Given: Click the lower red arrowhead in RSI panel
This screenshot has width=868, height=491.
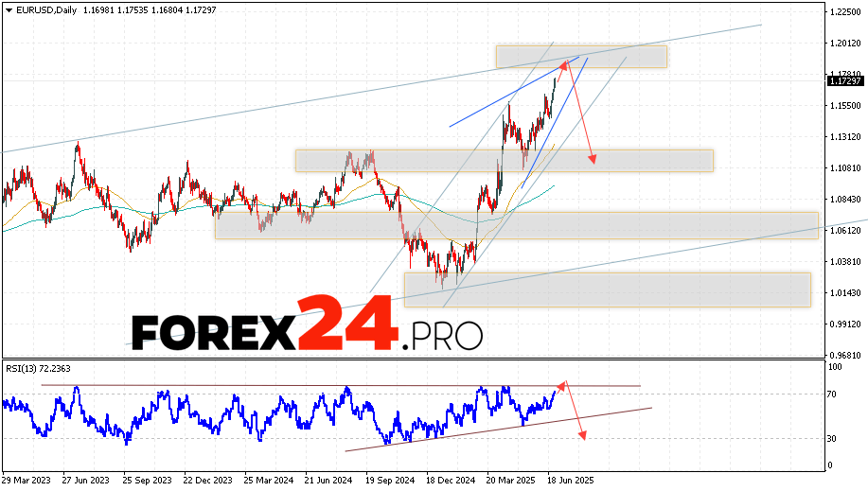Looking at the screenshot, I should pyautogui.click(x=581, y=435).
